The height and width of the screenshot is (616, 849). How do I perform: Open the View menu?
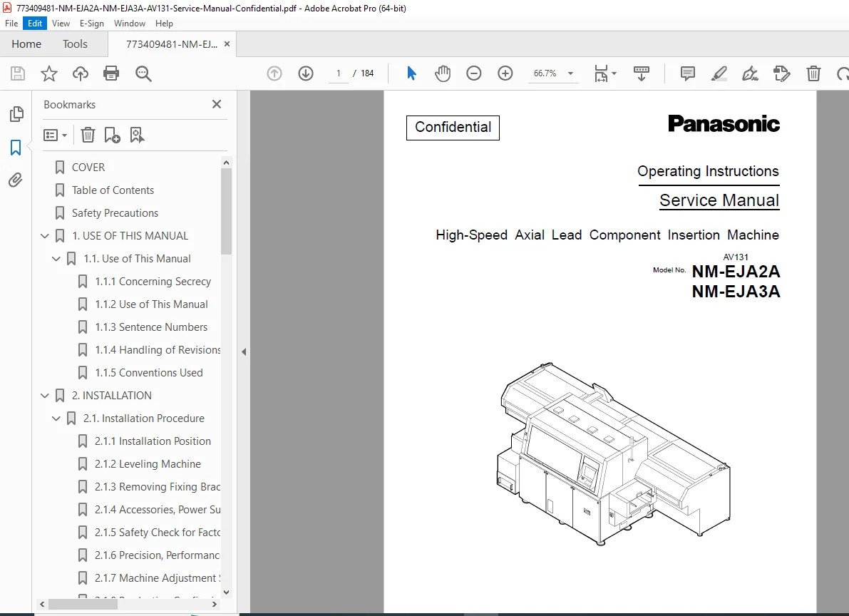click(61, 24)
